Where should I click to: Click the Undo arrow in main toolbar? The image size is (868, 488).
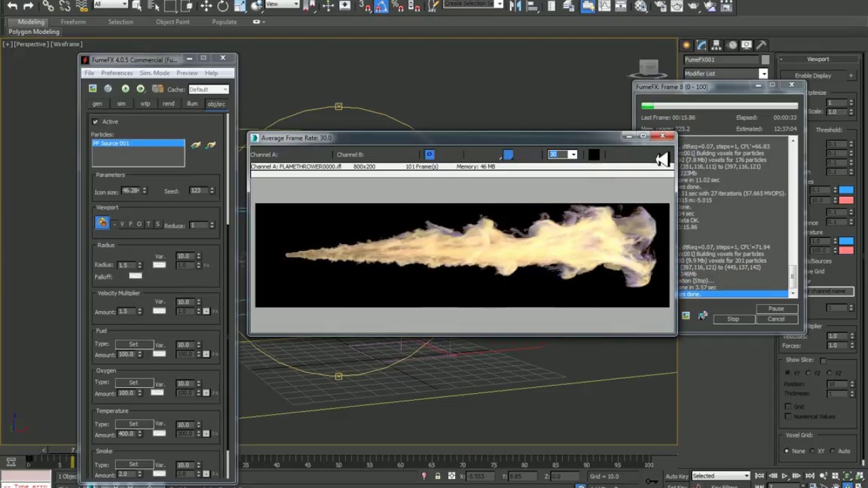(x=12, y=5)
